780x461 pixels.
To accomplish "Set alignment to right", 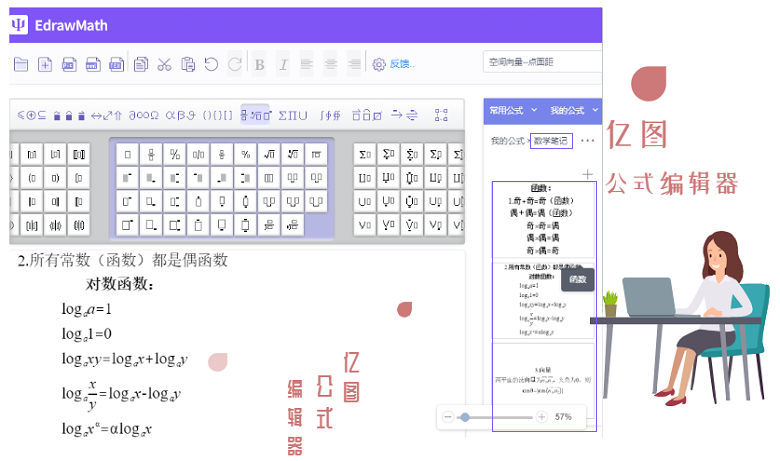I will pyautogui.click(x=354, y=64).
